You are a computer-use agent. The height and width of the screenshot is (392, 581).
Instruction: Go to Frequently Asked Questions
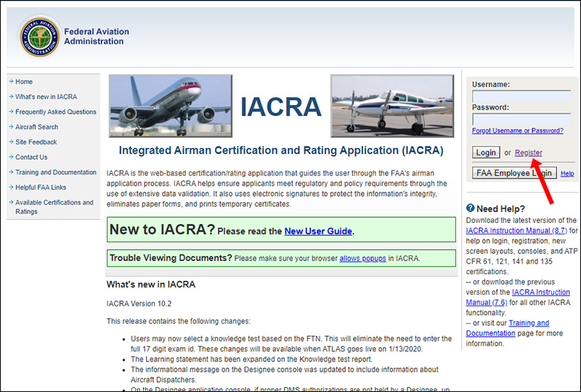click(56, 112)
